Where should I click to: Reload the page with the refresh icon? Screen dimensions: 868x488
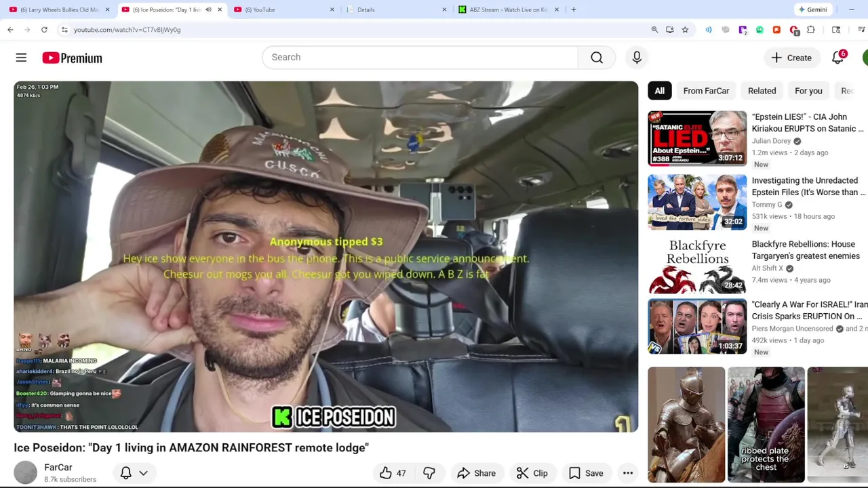click(x=44, y=30)
